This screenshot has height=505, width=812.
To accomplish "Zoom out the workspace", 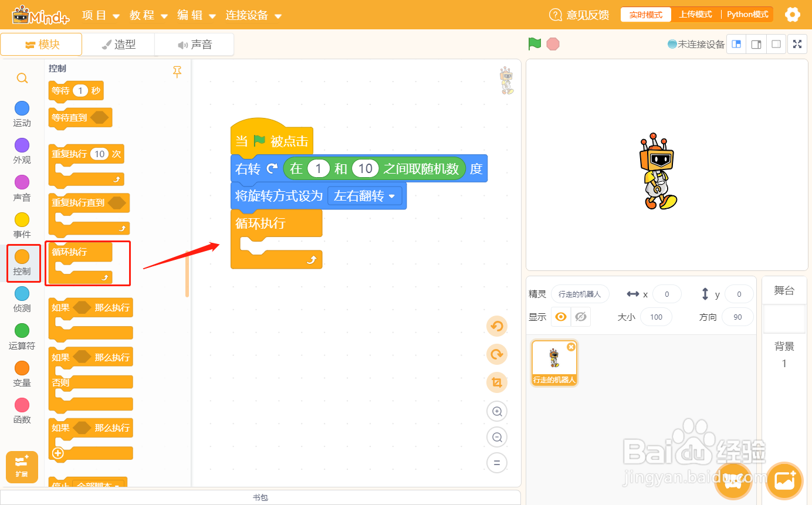I will pyautogui.click(x=497, y=437).
